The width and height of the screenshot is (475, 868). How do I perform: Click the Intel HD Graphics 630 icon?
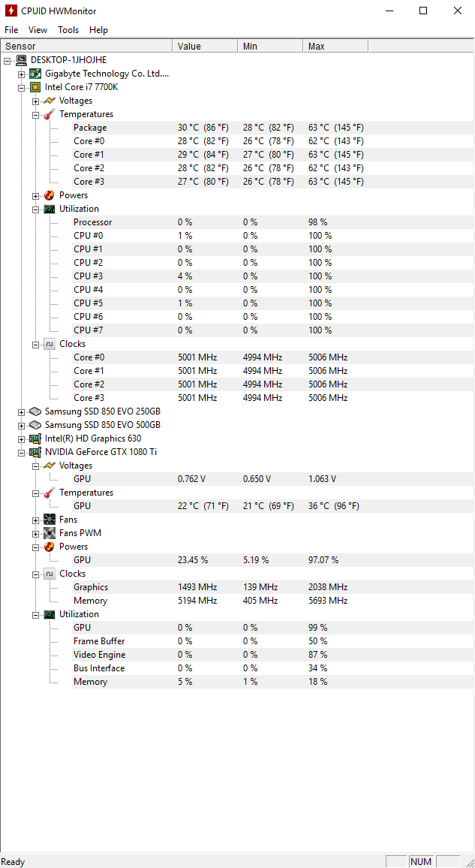click(35, 439)
